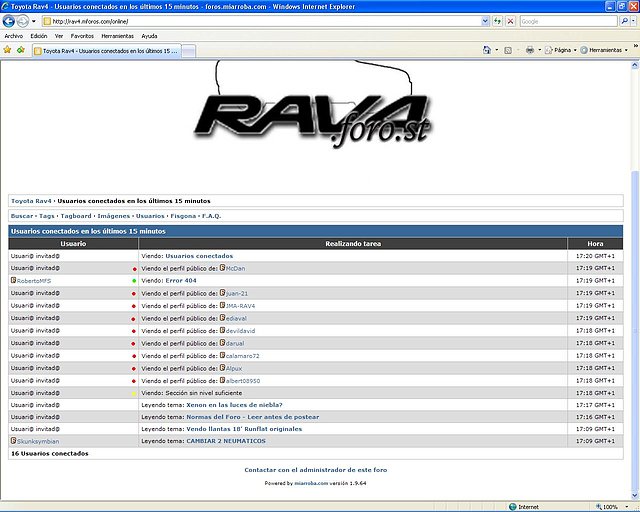This screenshot has width=640, height=512.
Task: Open topic CAMBIAR 2 NEUMATICOS
Action: point(226,441)
